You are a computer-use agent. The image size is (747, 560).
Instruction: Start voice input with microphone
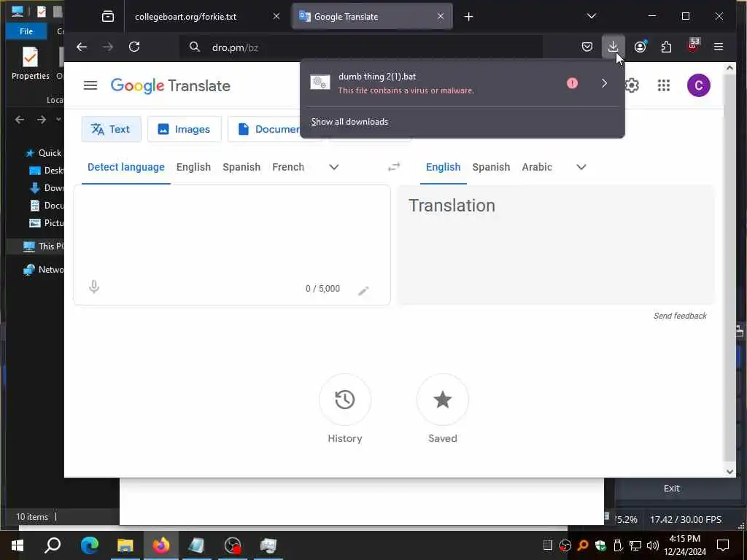point(94,287)
